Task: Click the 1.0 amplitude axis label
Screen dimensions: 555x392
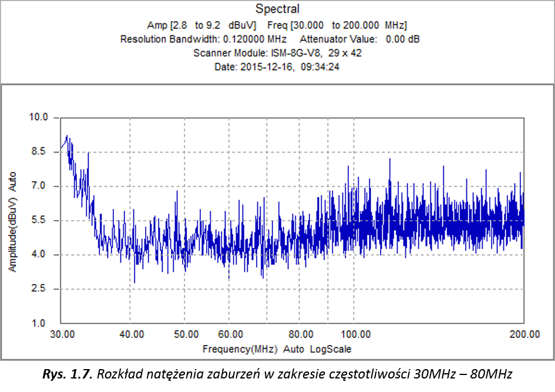Action: (39, 323)
